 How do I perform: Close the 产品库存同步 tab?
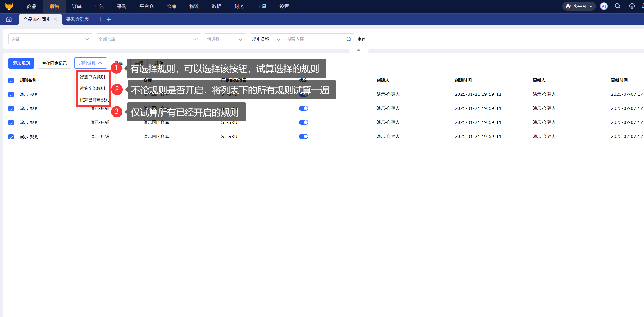point(55,19)
